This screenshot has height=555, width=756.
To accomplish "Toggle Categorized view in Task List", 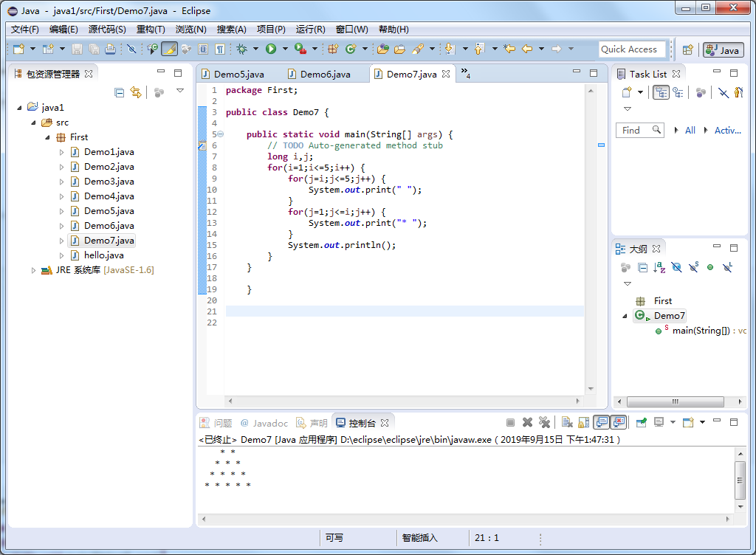I will (661, 92).
